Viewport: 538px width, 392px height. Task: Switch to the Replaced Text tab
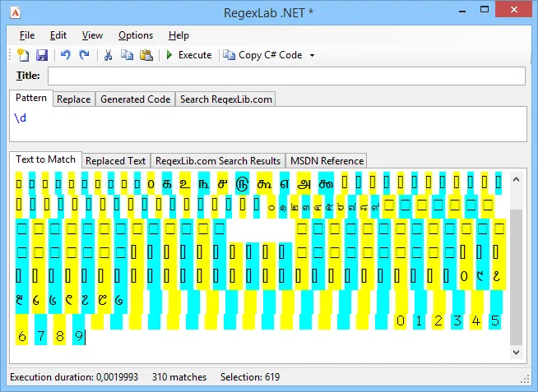pyautogui.click(x=116, y=161)
